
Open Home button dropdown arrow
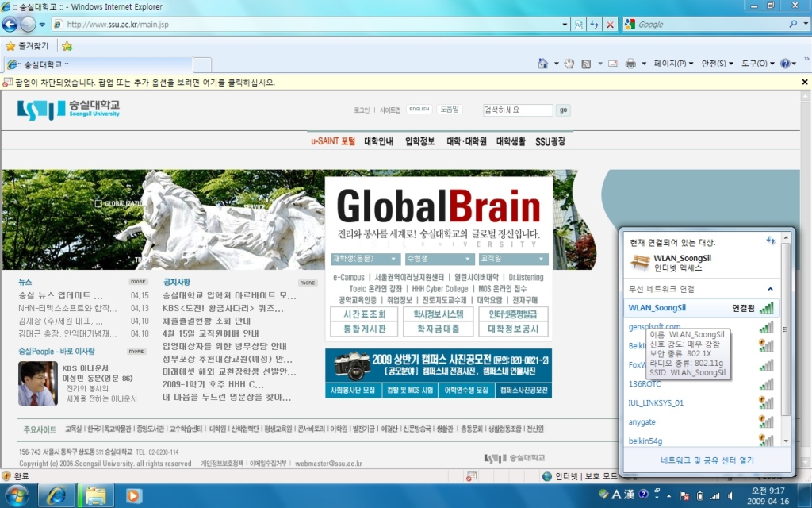556,63
